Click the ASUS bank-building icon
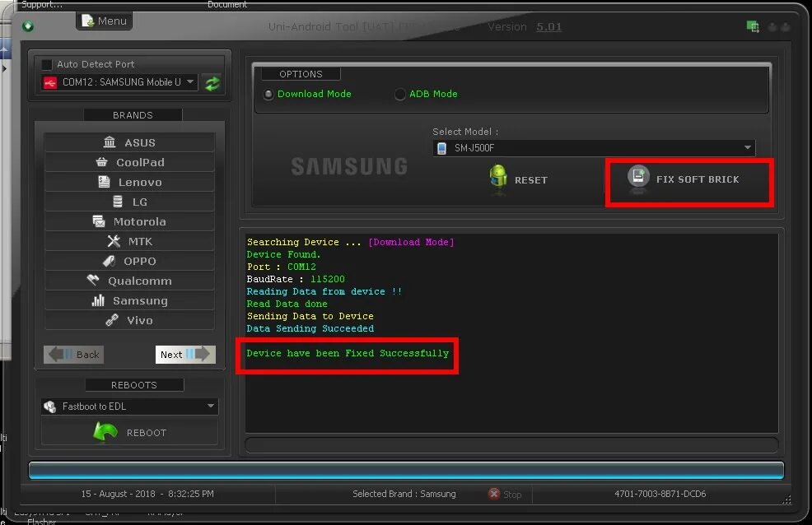 tap(110, 142)
